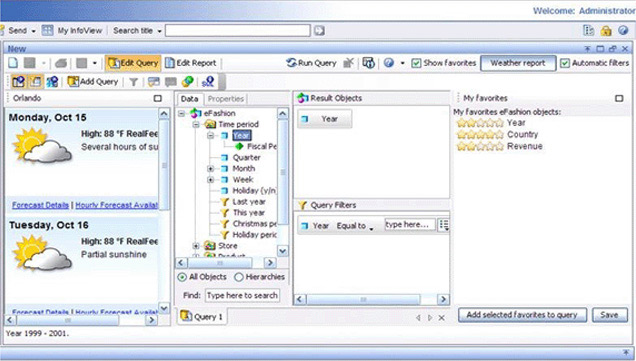Open the dropdown arrow next to help icon
636x361 pixels.
point(402,63)
